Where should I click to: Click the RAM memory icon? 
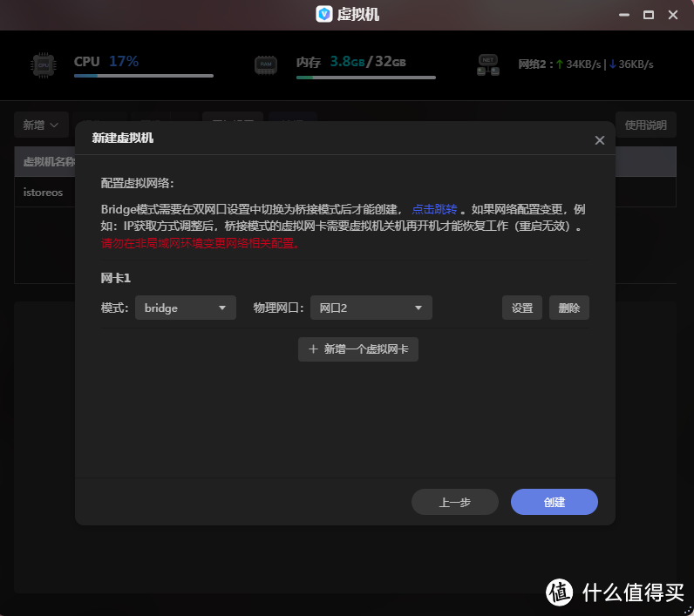pyautogui.click(x=266, y=65)
